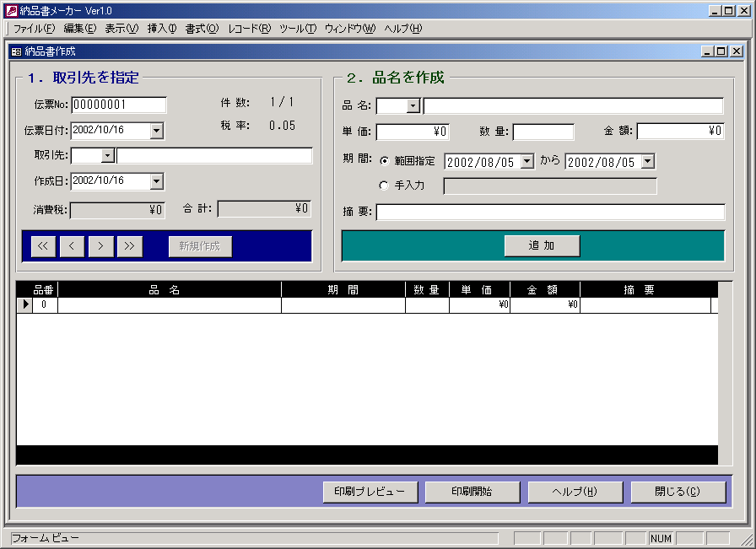Click the 消費税 amount field
Image resolution: width=756 pixels, height=549 pixels.
[117, 210]
